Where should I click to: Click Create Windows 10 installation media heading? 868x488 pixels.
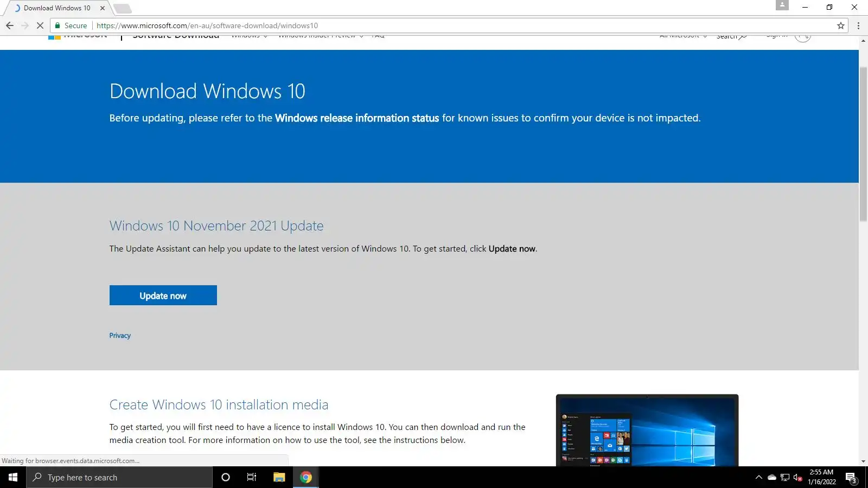(x=219, y=404)
